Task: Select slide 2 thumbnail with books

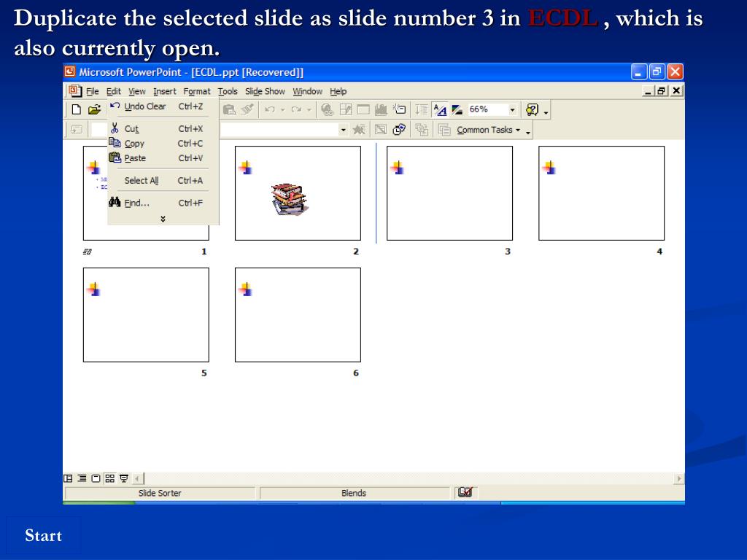Action: point(298,192)
